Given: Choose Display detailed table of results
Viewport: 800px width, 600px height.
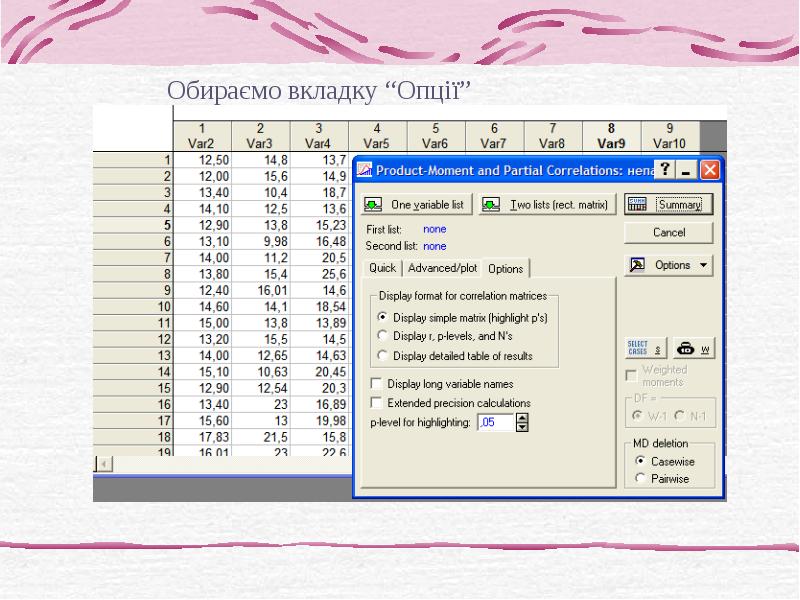Looking at the screenshot, I should coord(382,356).
